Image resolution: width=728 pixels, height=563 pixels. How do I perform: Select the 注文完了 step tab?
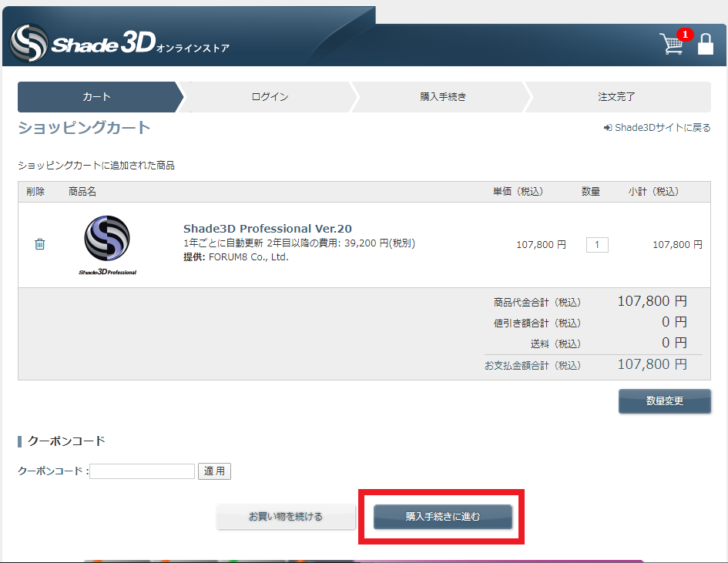pos(616,97)
